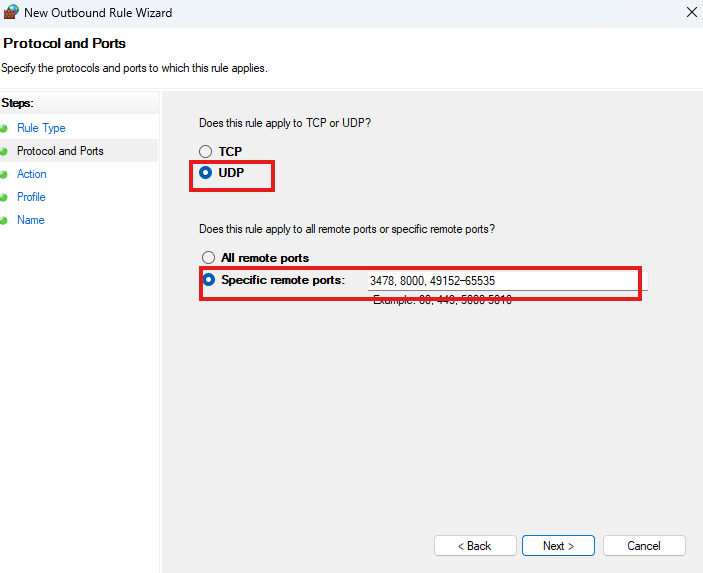Open the Protocol and Ports step
703x573 pixels.
click(x=60, y=151)
